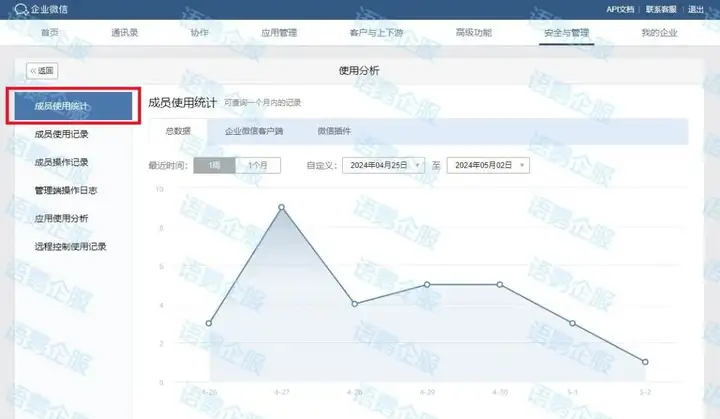
Task: Open 我的企业 in top navigation
Action: [659, 33]
